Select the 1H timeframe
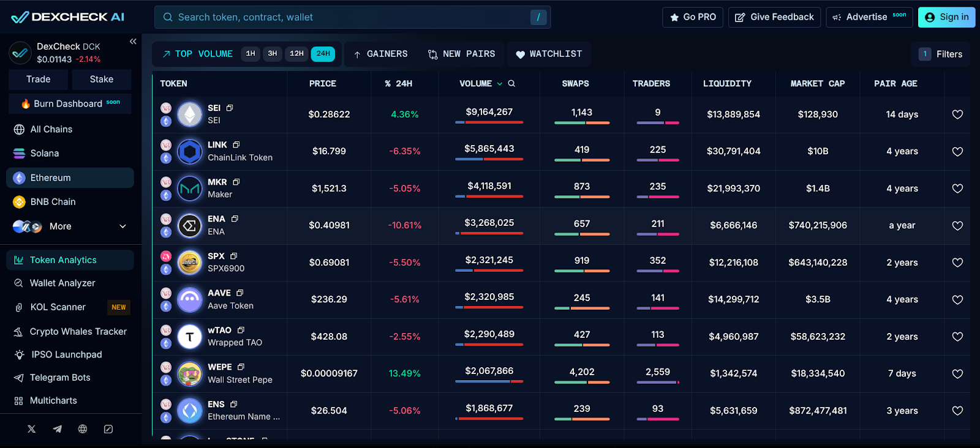This screenshot has height=448, width=980. point(251,54)
